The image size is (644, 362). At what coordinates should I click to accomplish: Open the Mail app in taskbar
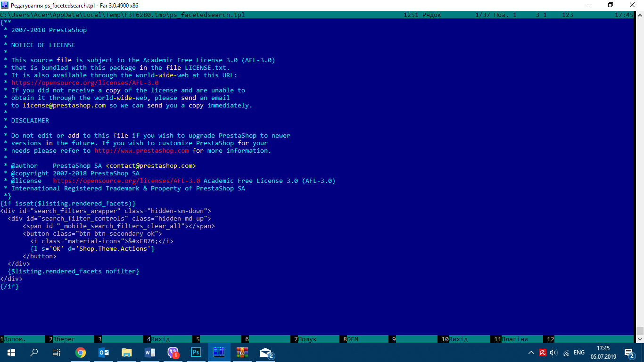[266, 352]
